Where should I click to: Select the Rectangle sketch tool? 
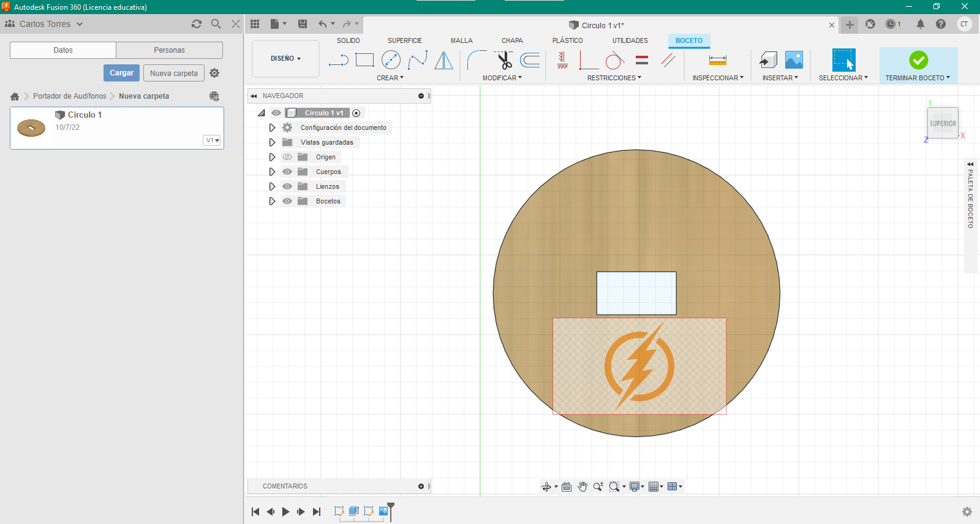tap(364, 60)
